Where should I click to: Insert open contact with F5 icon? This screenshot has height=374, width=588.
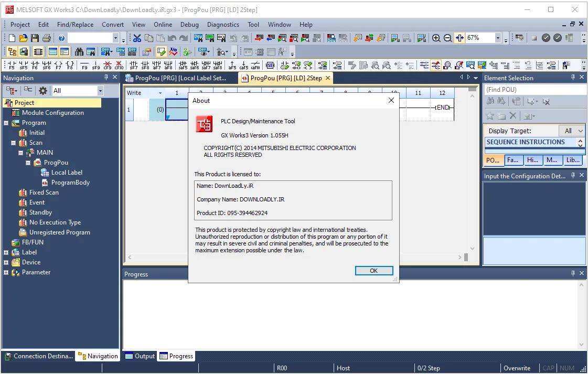tap(12, 65)
